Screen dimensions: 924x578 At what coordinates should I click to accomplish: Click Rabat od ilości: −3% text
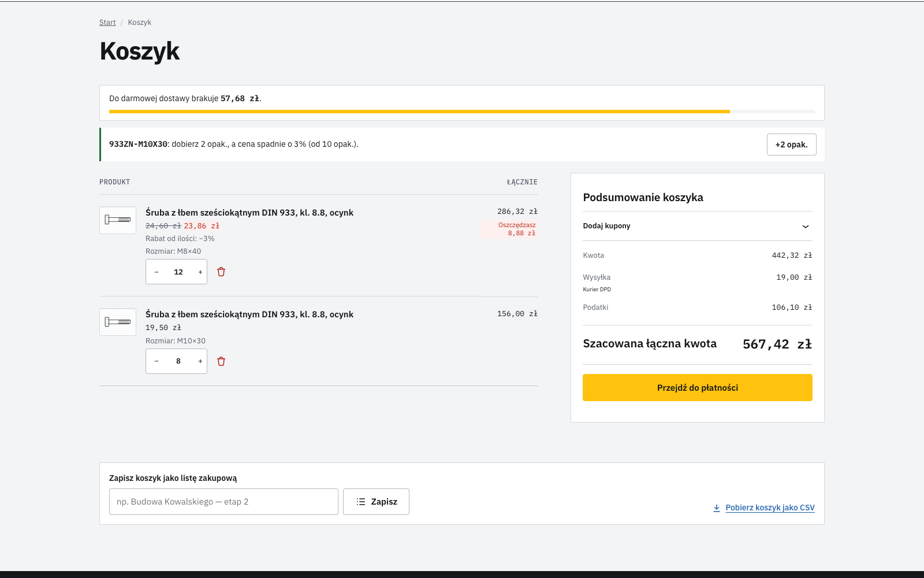pyautogui.click(x=180, y=239)
